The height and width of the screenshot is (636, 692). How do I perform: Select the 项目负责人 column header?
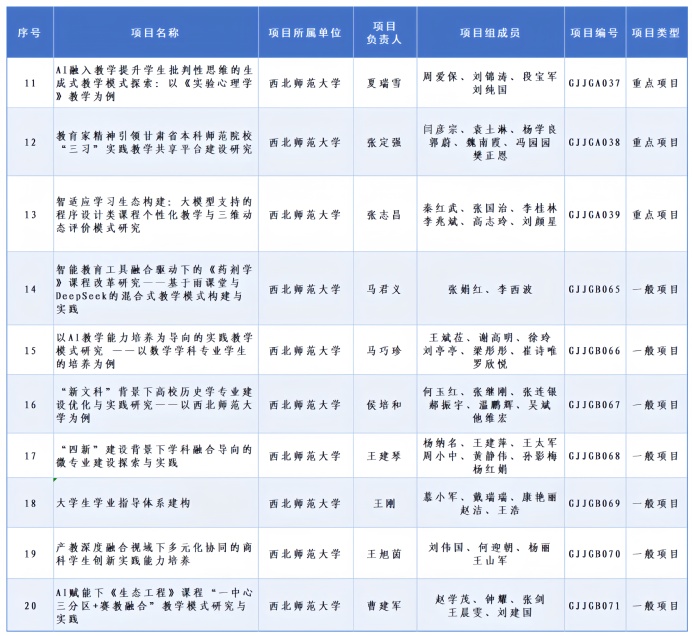point(383,33)
